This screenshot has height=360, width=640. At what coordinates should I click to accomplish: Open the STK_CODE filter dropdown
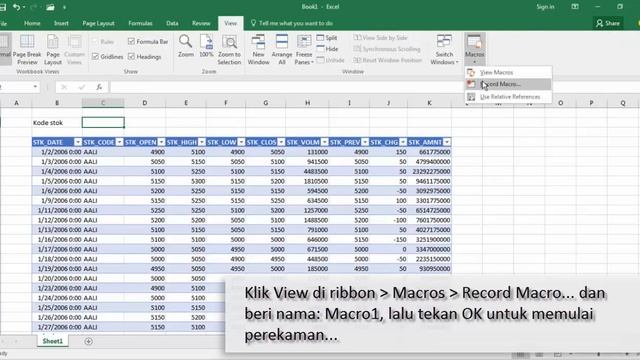point(119,142)
